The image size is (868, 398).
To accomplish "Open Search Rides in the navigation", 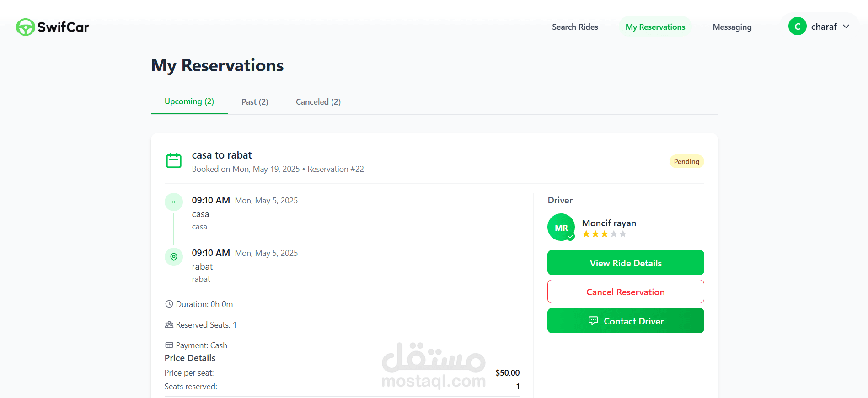I will [575, 27].
